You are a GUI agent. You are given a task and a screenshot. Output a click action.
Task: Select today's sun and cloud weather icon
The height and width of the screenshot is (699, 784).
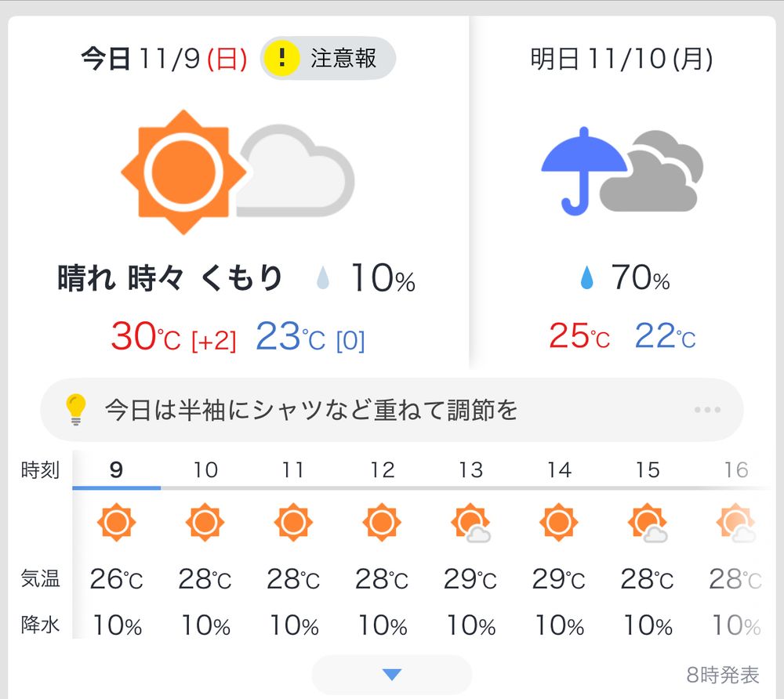[x=238, y=172]
